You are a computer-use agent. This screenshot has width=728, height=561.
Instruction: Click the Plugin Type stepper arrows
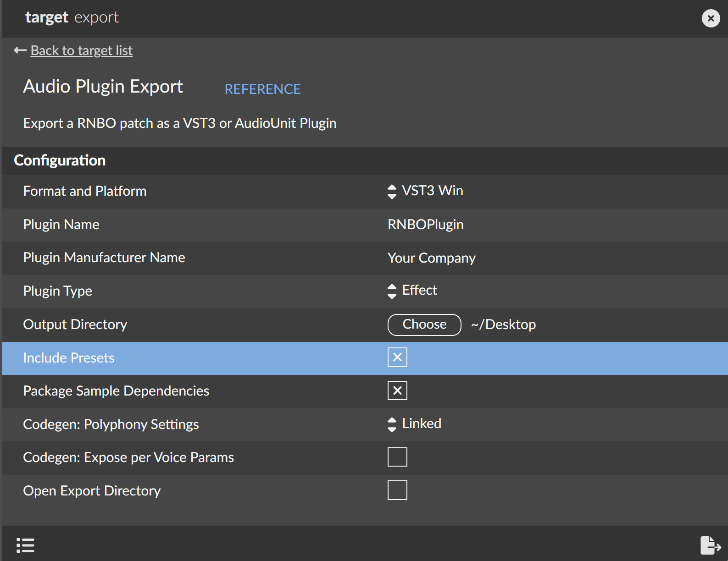392,291
